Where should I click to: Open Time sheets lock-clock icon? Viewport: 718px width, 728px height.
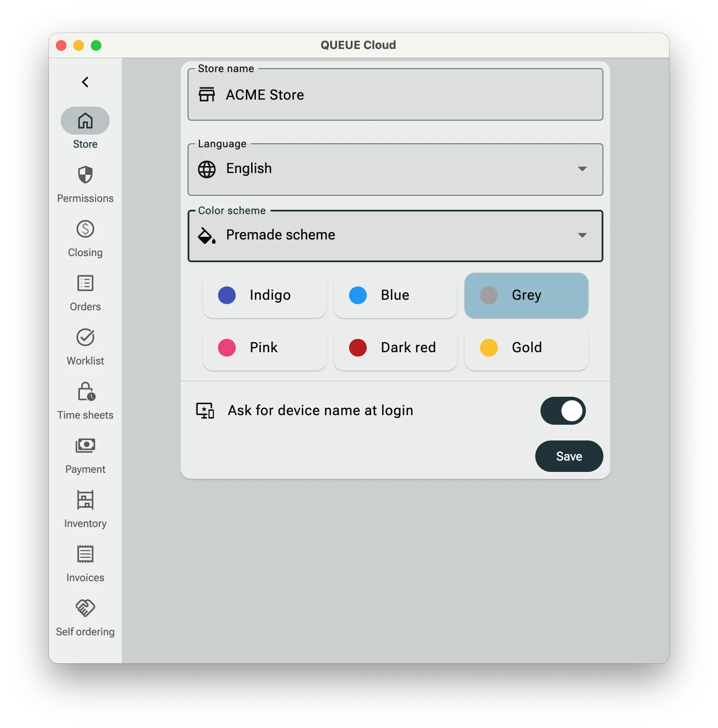pyautogui.click(x=85, y=392)
